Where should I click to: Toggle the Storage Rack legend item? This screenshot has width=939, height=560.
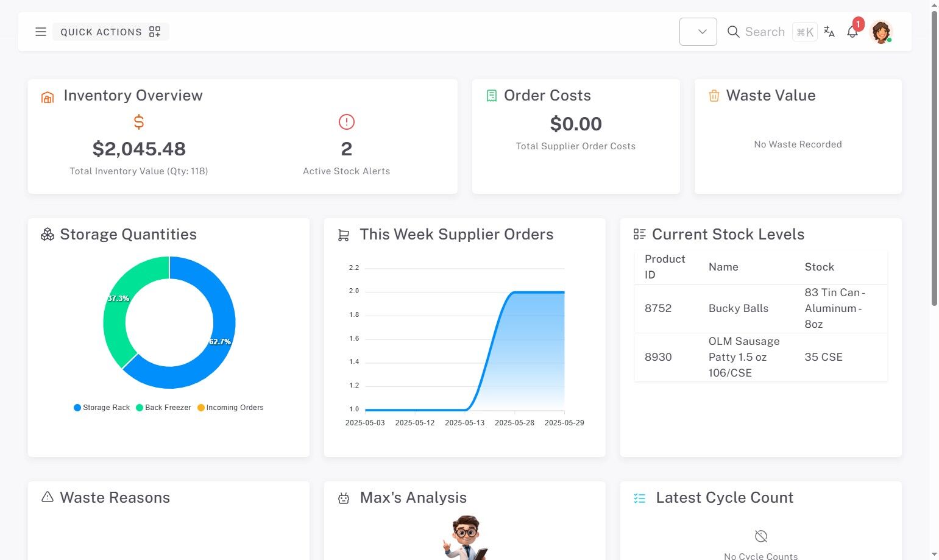(x=102, y=408)
